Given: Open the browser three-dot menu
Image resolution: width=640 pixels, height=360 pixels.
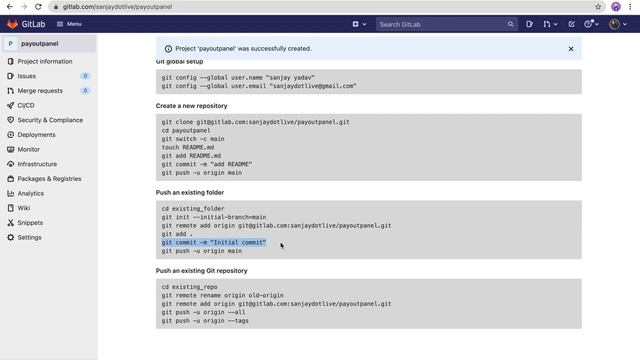Looking at the screenshot, I should pyautogui.click(x=630, y=7).
